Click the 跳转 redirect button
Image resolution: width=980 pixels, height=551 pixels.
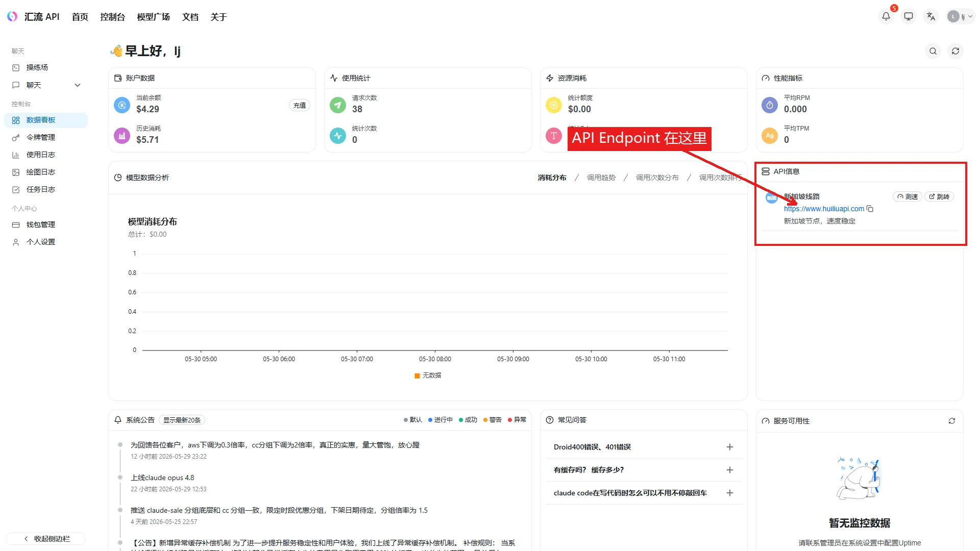[x=939, y=196]
